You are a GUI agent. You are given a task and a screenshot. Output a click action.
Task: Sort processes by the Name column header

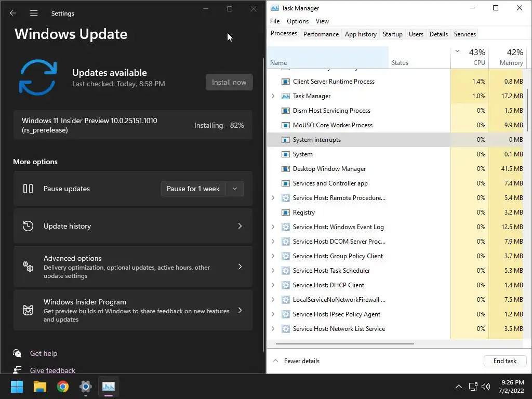click(x=328, y=57)
